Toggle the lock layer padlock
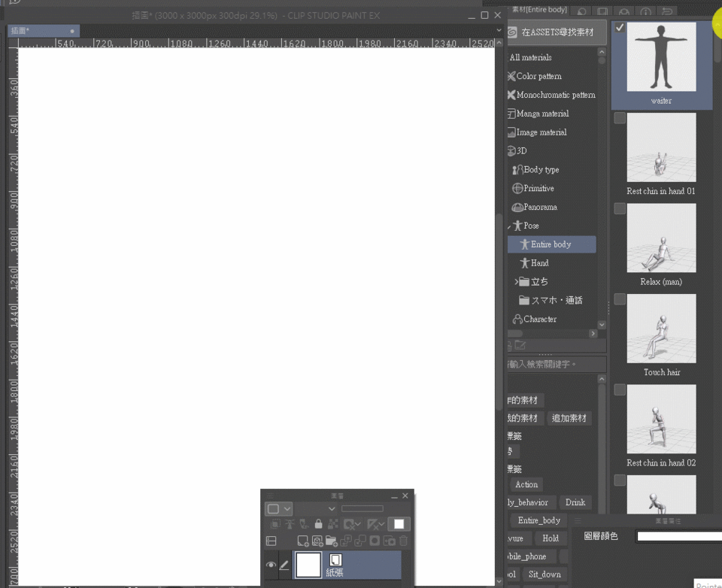This screenshot has width=722, height=588. click(318, 523)
